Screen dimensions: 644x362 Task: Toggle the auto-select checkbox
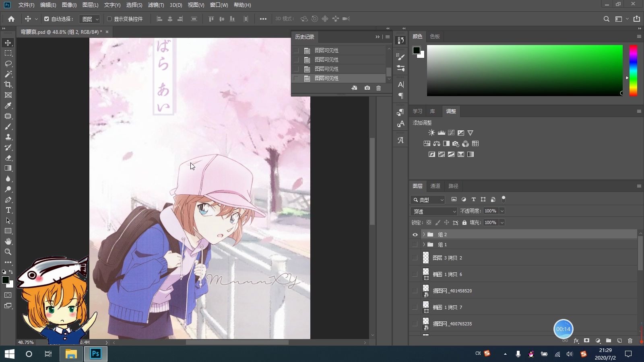47,19
